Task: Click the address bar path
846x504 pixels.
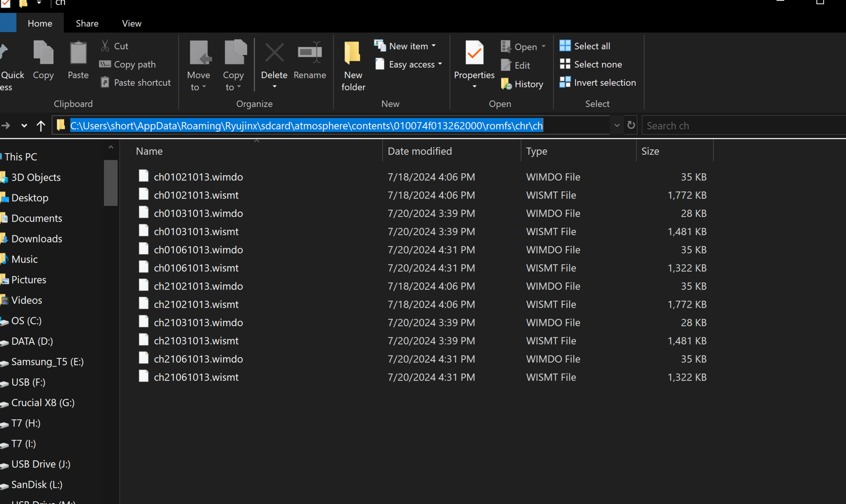Action: (x=306, y=126)
